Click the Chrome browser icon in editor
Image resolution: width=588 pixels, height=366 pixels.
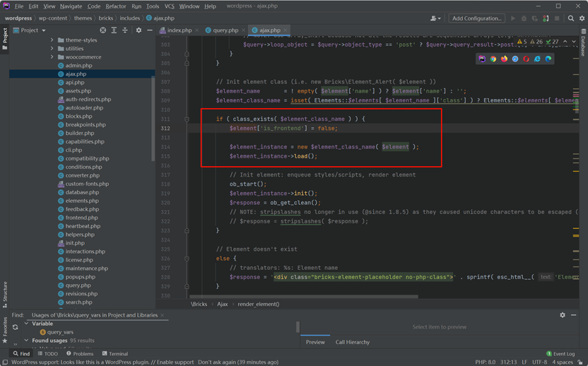point(493,59)
